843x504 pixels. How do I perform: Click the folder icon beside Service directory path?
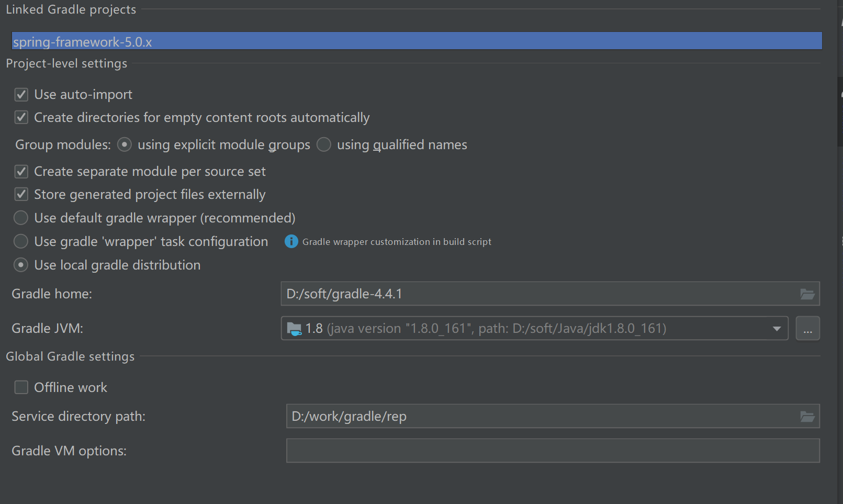[807, 416]
